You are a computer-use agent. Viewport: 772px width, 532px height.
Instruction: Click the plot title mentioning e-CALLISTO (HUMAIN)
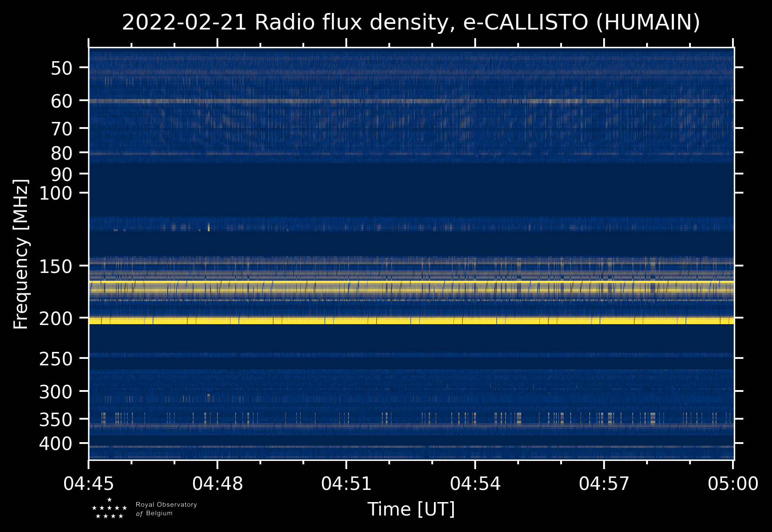pos(411,23)
